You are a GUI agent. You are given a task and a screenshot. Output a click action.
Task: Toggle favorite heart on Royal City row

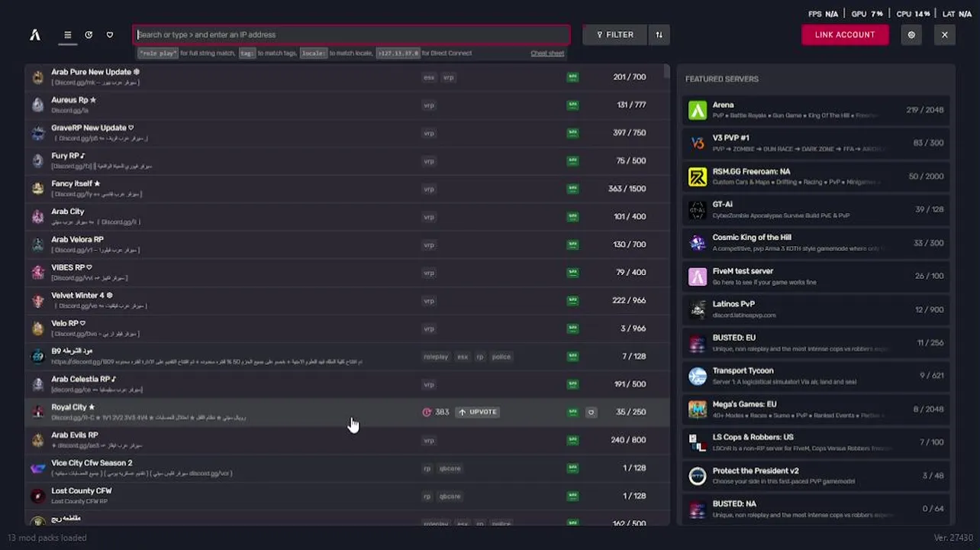pyautogui.click(x=591, y=412)
